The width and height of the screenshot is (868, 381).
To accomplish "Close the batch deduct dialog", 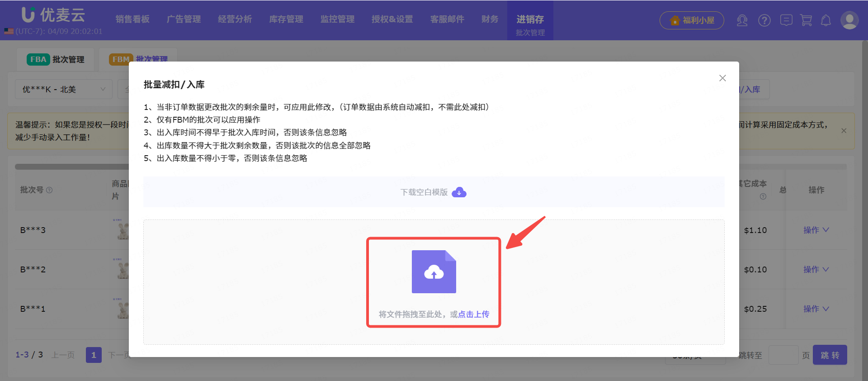I will tap(722, 78).
